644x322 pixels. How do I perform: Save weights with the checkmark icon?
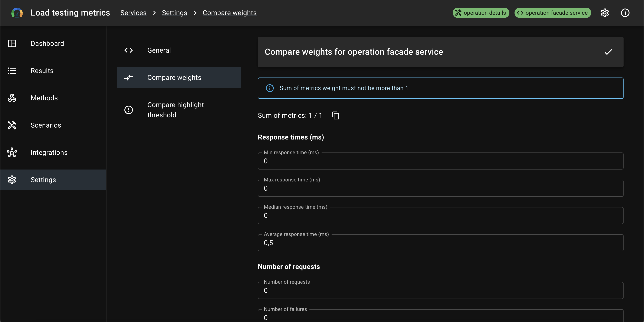pyautogui.click(x=608, y=52)
